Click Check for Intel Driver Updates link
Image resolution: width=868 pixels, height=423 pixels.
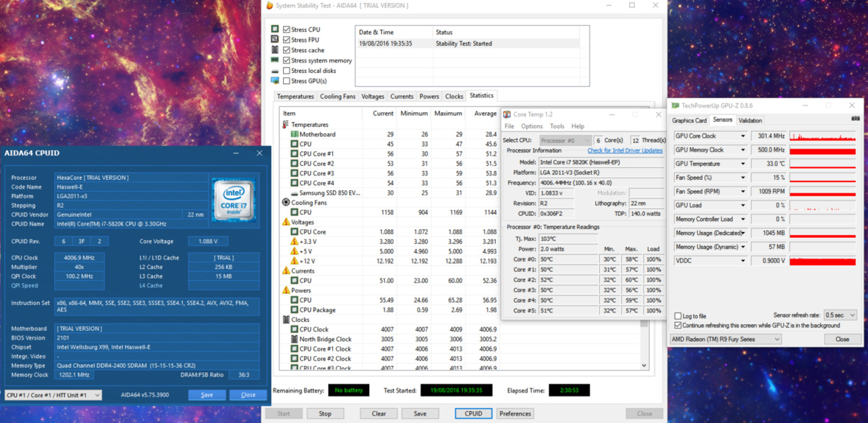(x=625, y=150)
